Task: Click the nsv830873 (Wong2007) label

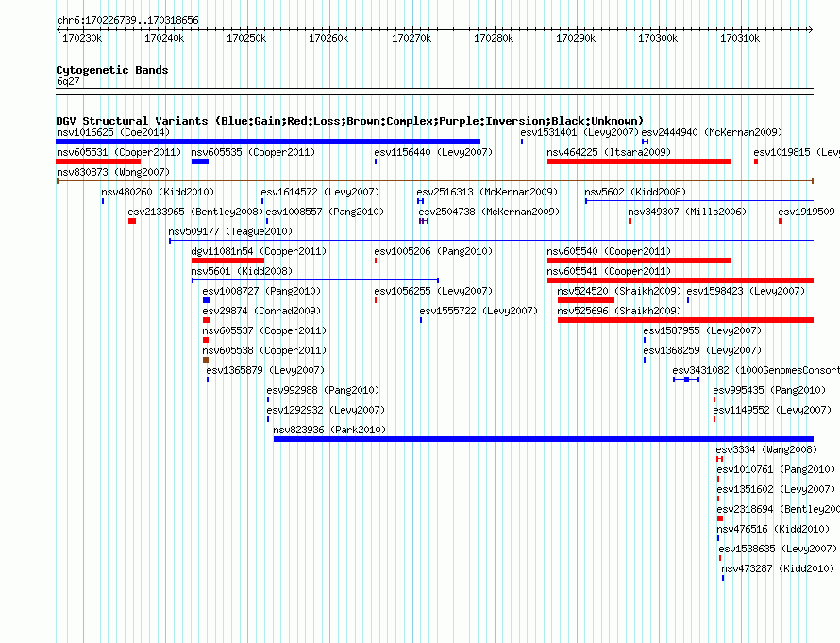Action: (x=113, y=172)
